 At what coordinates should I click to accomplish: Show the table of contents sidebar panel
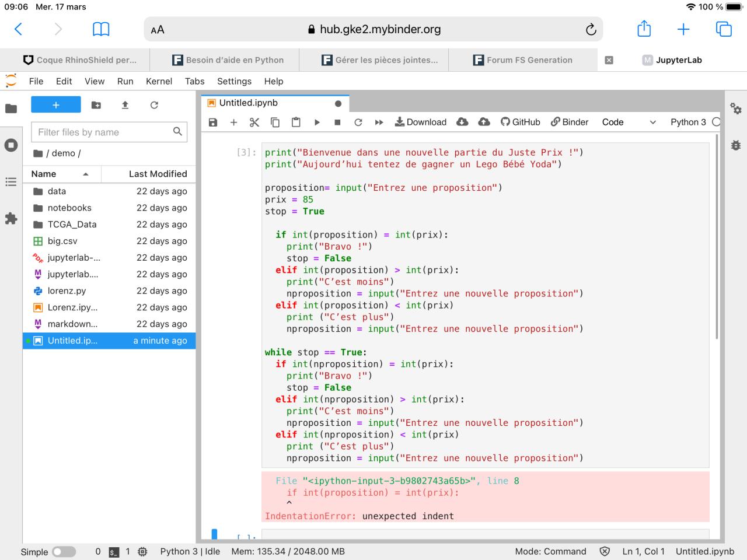pos(11,182)
